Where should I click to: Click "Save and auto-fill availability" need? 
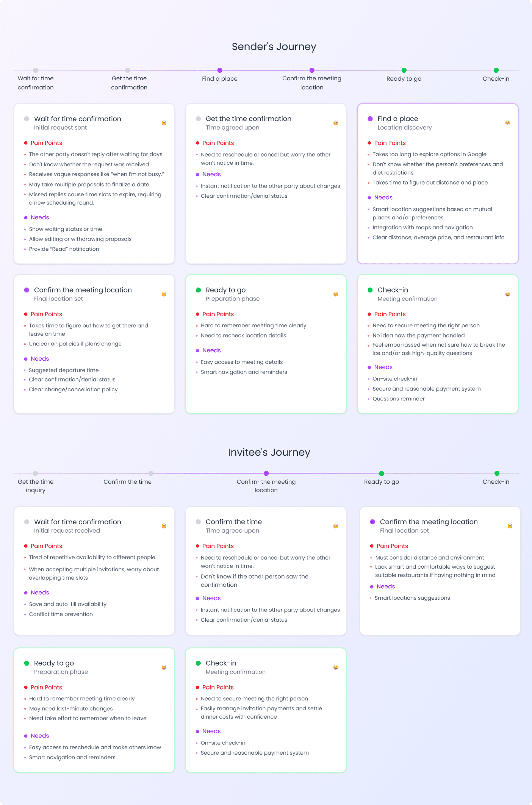point(68,604)
